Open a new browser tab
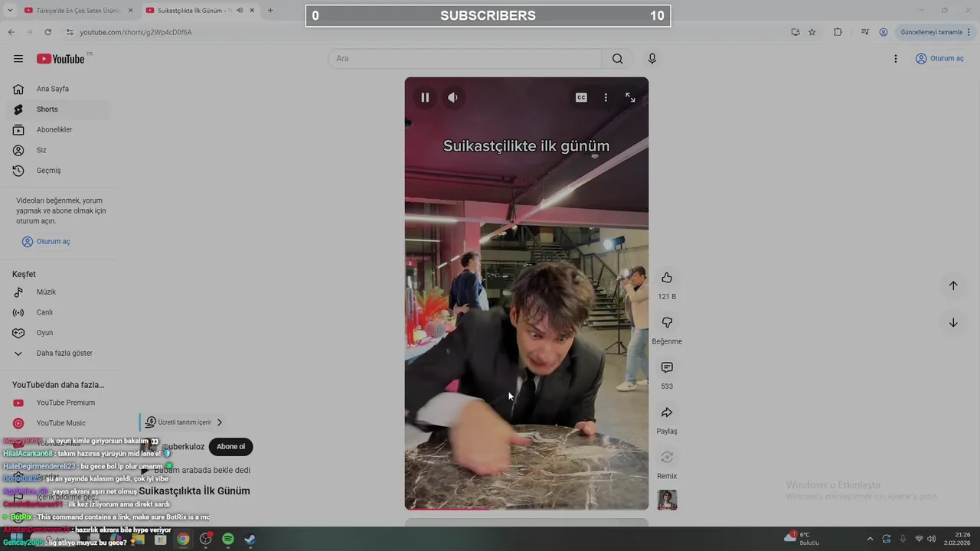980x551 pixels. coord(270,11)
